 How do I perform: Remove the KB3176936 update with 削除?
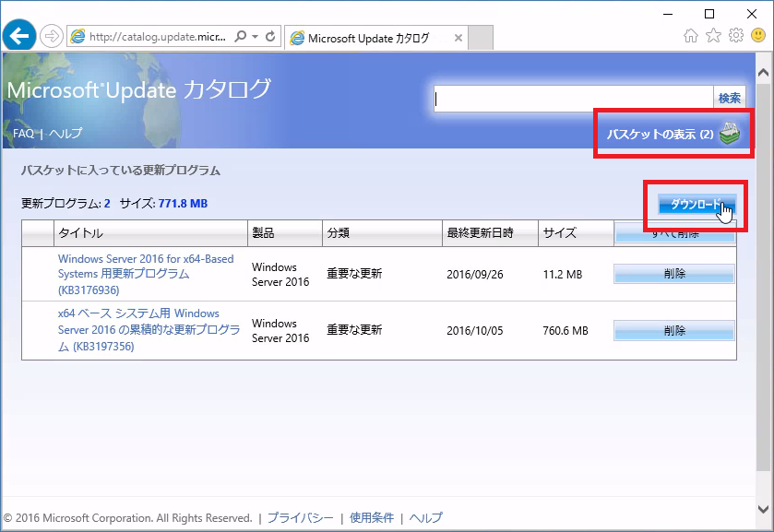tap(673, 274)
